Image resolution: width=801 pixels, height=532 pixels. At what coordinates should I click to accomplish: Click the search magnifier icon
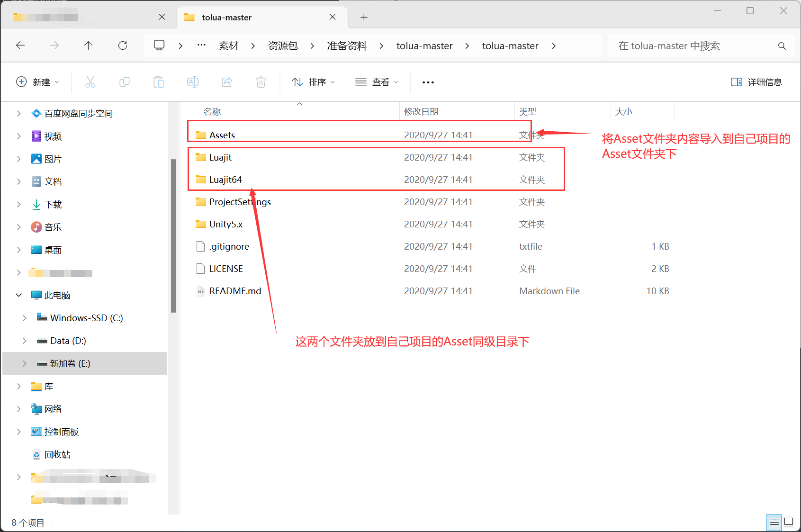click(x=782, y=46)
